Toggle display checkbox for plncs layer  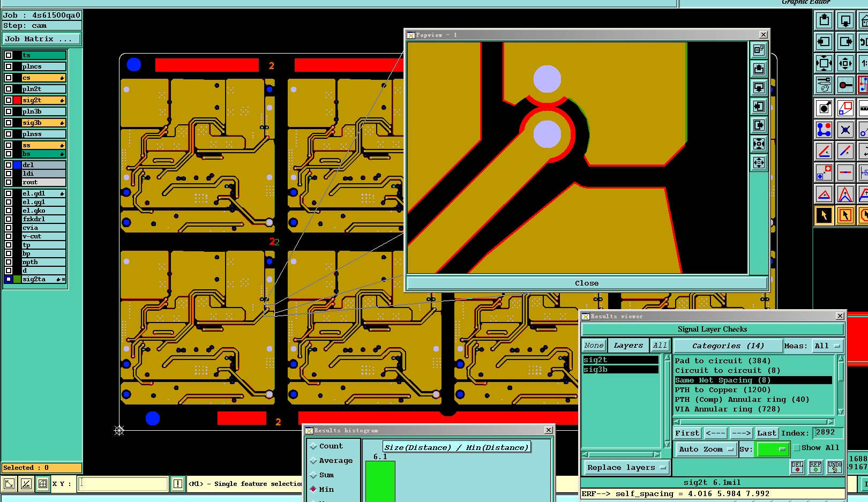9,66
